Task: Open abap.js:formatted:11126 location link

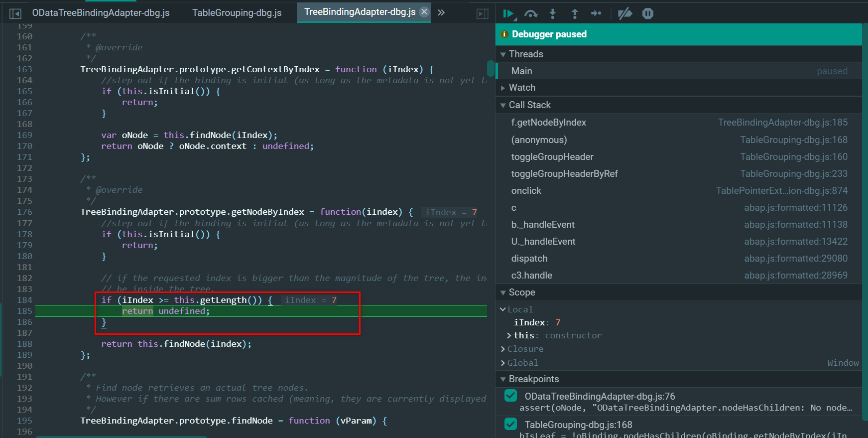Action: pyautogui.click(x=796, y=208)
